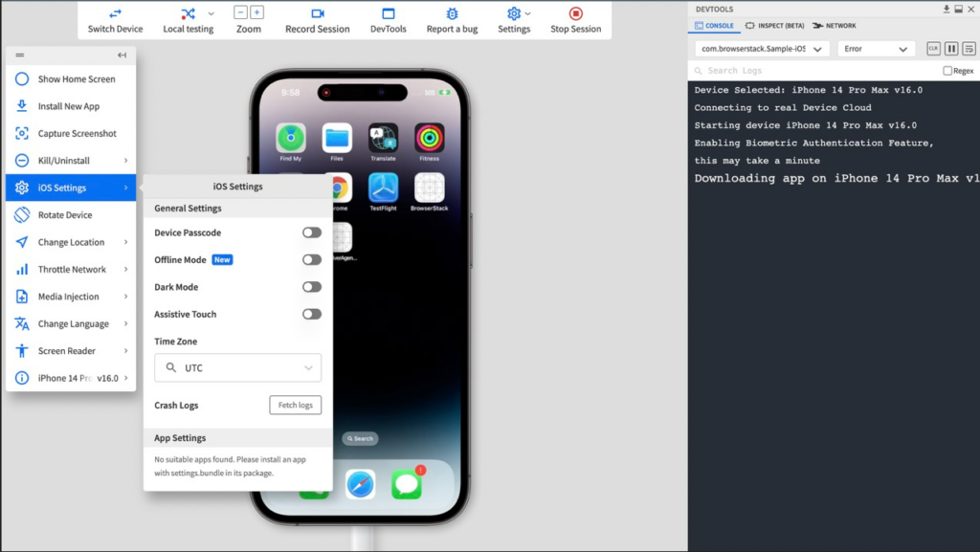Expand top toolbar Settings dropdown arrow
980x552 pixels.
coord(528,13)
